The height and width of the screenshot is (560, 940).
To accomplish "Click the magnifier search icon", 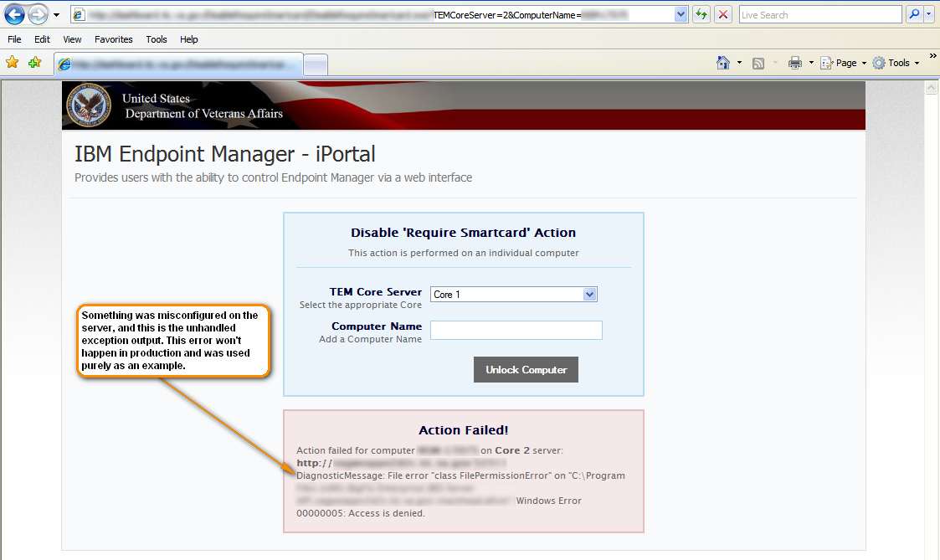I will tap(913, 14).
